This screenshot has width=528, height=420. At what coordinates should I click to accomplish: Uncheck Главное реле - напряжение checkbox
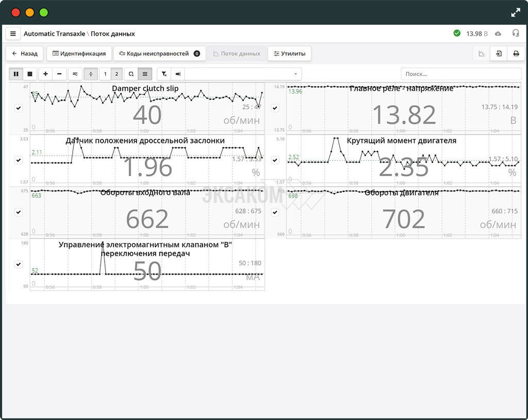(275, 108)
